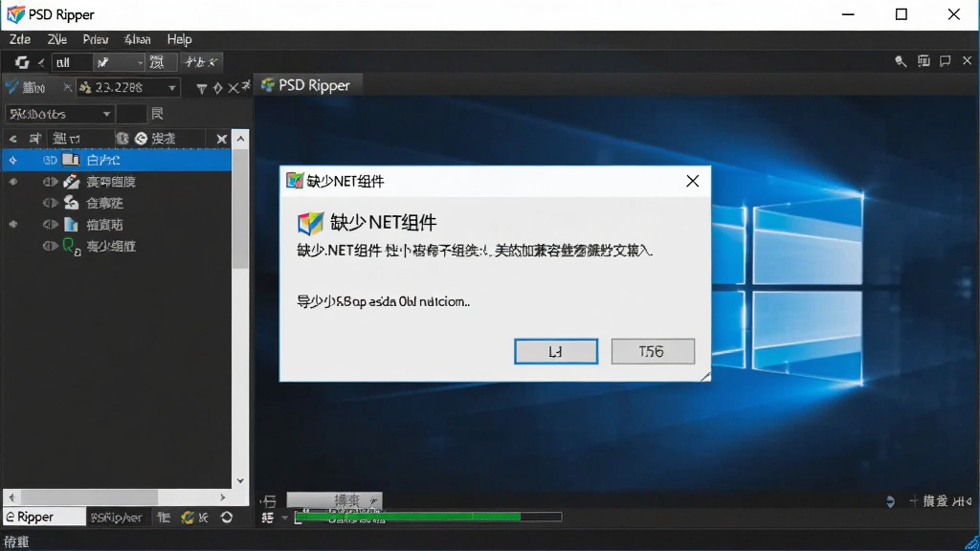Open the Pdev menu
The width and height of the screenshot is (980, 551).
[96, 39]
